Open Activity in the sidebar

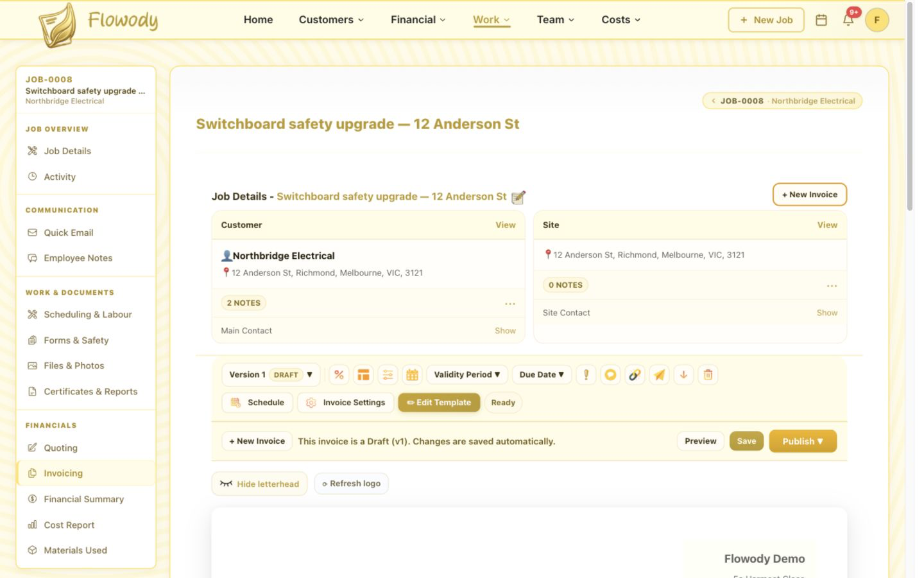click(x=86, y=177)
